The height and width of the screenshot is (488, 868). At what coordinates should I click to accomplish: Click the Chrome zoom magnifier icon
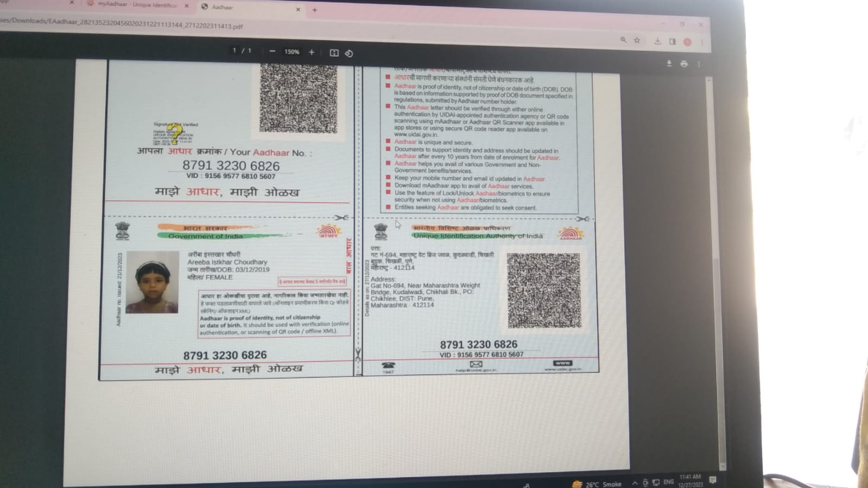tap(623, 40)
